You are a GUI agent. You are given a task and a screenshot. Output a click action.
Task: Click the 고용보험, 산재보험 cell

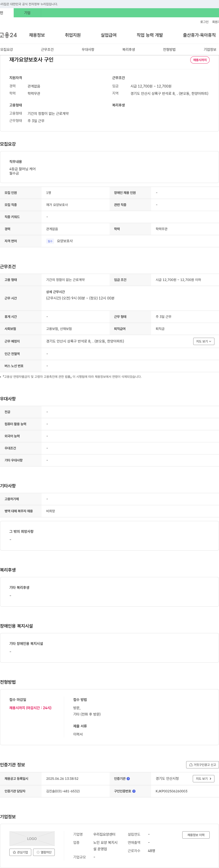(x=59, y=329)
